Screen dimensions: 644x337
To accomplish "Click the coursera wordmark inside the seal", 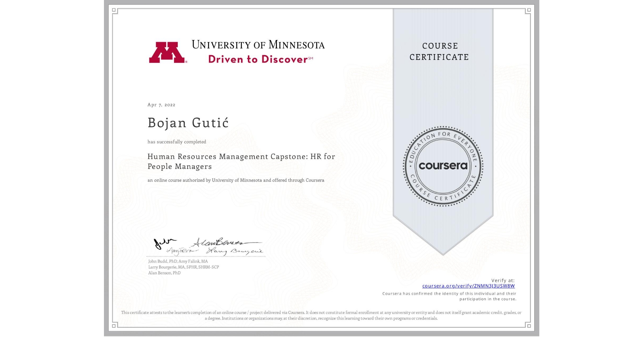I will (443, 166).
